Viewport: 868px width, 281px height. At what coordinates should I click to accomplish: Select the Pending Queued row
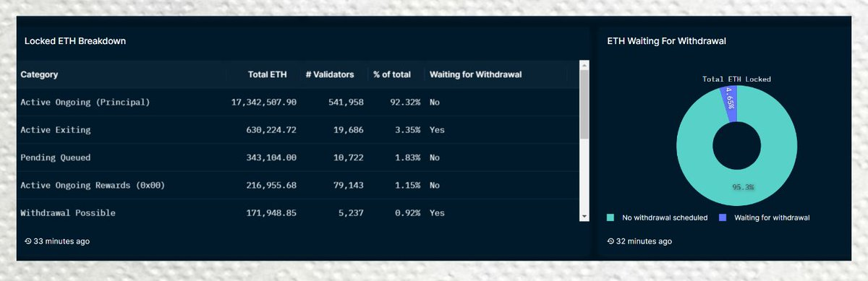[297, 157]
